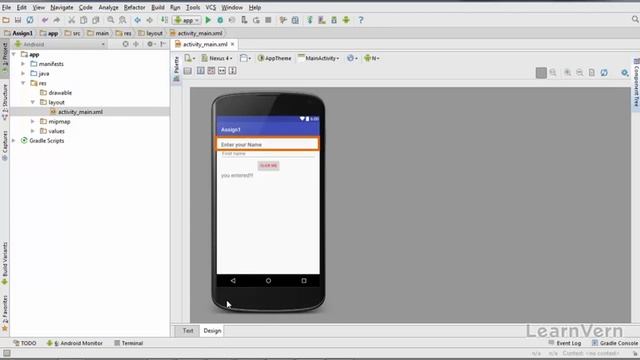This screenshot has height=360, width=640.
Task: Collapse the res folder
Action: pos(23,83)
